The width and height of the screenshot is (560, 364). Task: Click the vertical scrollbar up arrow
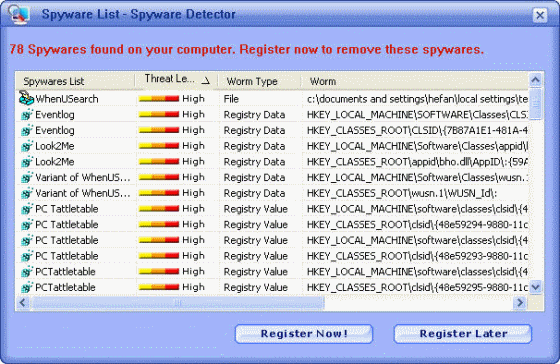(x=535, y=80)
